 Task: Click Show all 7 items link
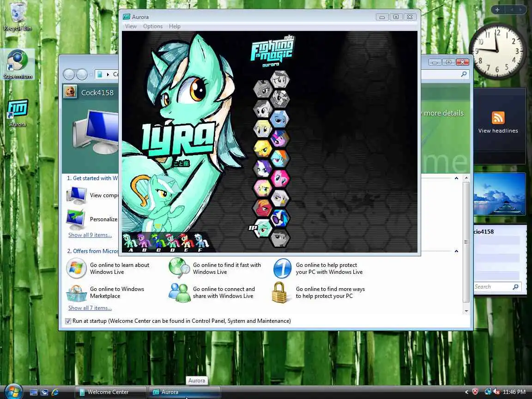click(90, 308)
